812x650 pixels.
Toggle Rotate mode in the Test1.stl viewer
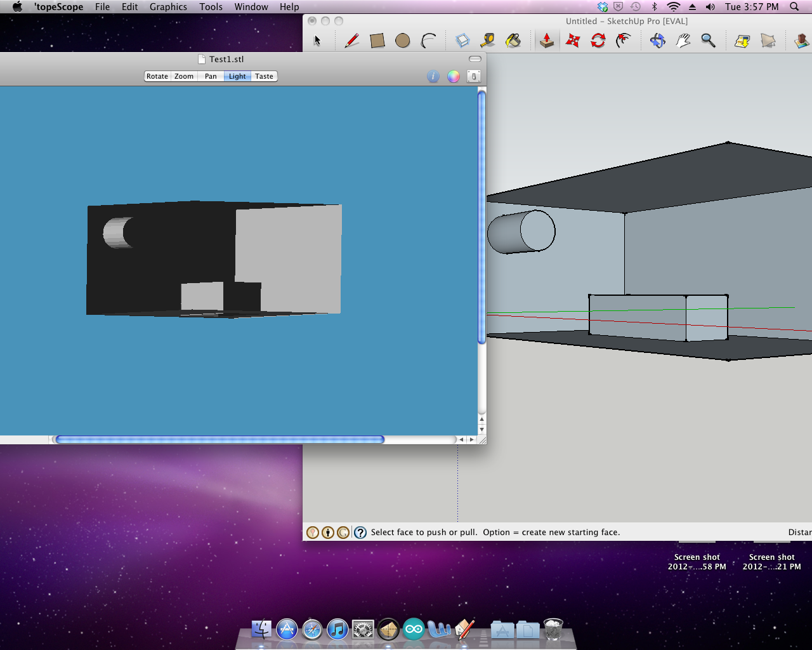click(x=157, y=76)
